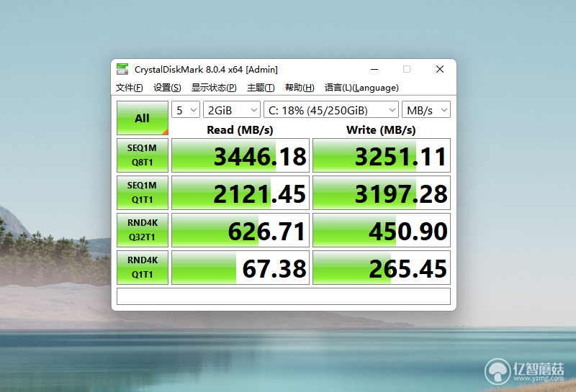Click the Read (MB/s) column header
Screen dimensions: 576x392
pos(240,130)
